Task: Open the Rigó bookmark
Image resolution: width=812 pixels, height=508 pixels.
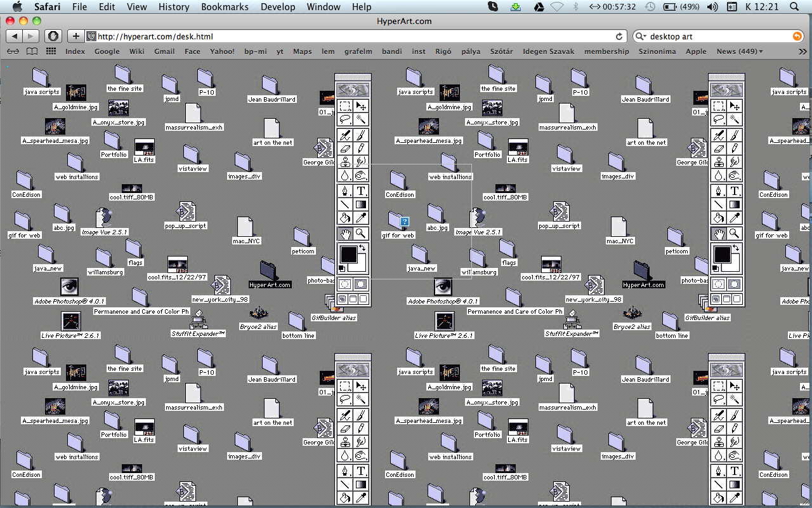Action: pyautogui.click(x=443, y=51)
